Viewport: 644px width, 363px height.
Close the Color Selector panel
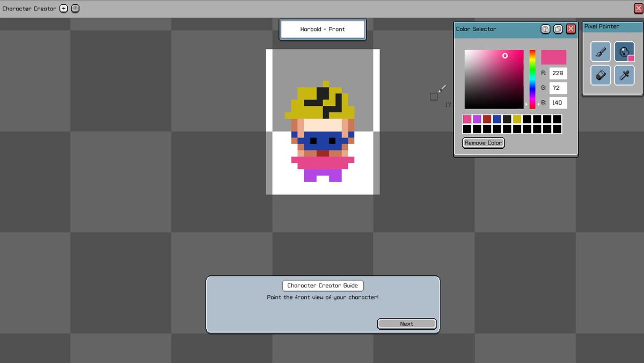coord(571,29)
